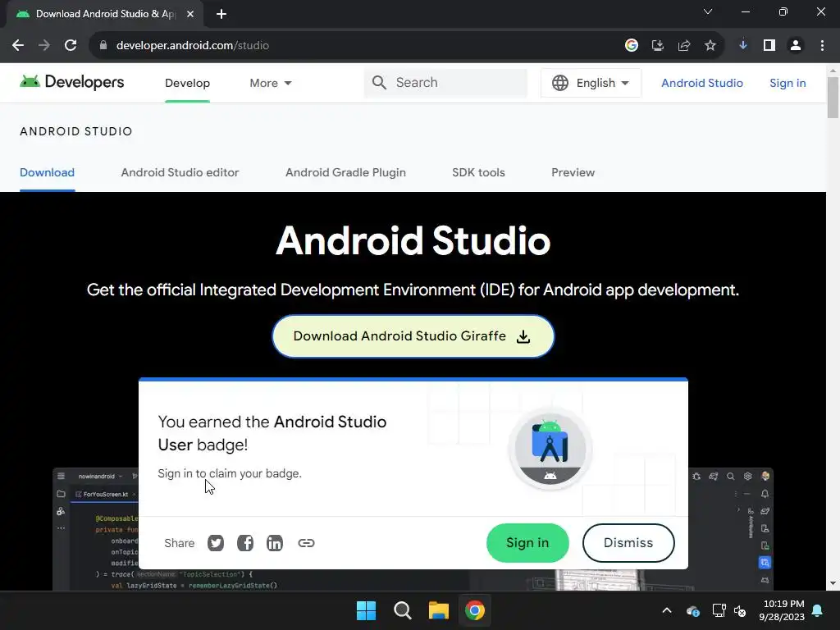Open the Develop section
The height and width of the screenshot is (630, 840).
188,83
